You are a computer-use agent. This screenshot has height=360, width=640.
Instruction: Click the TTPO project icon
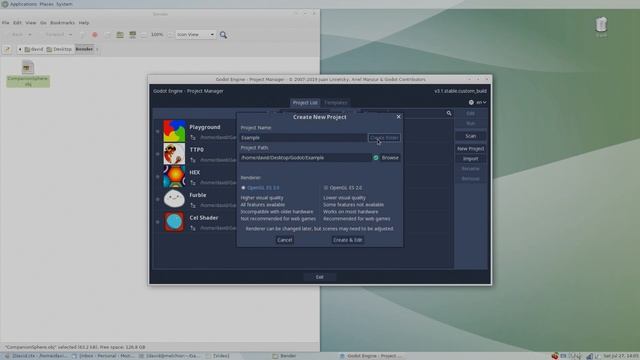pos(174,153)
